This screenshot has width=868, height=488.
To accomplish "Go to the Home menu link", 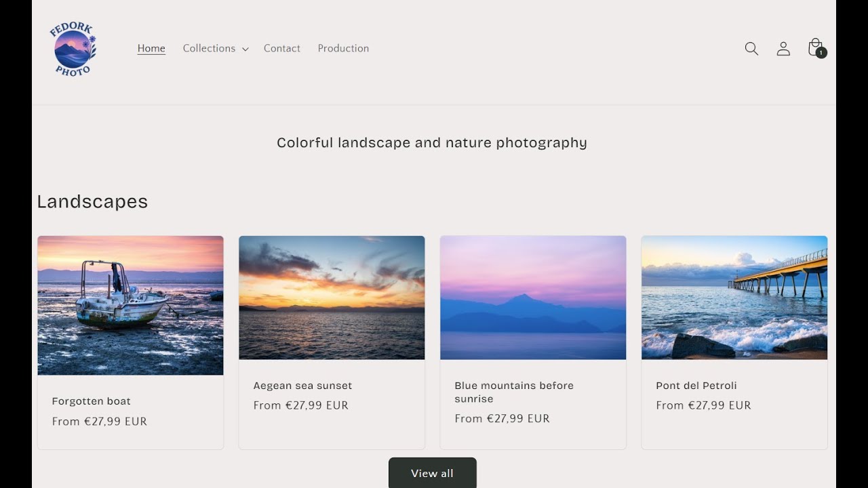I will [151, 48].
